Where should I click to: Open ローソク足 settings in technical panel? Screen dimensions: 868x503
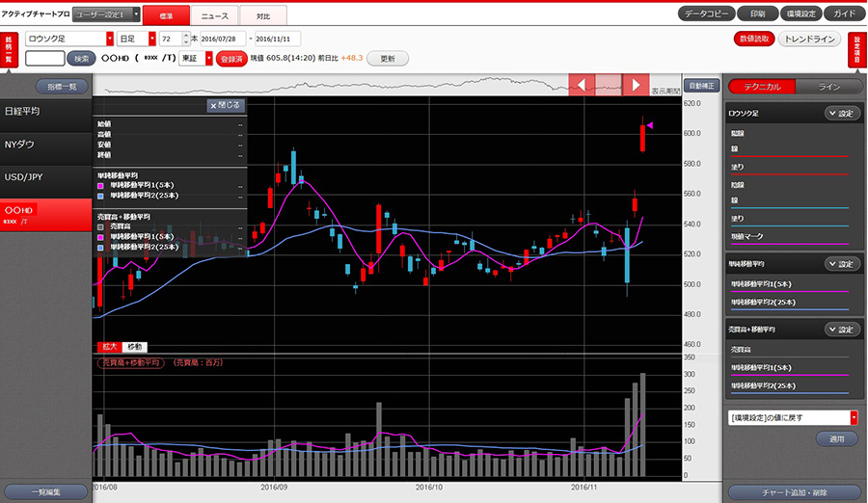coord(842,114)
